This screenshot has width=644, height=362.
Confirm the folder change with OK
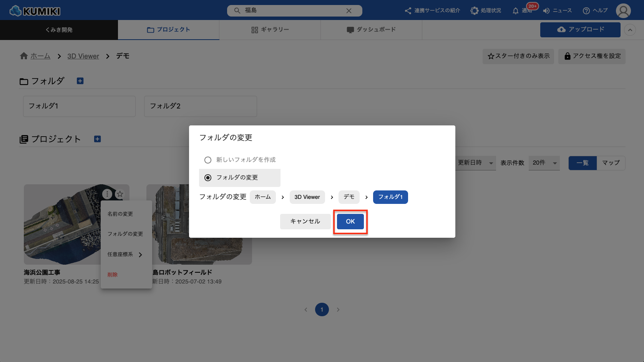pyautogui.click(x=350, y=222)
